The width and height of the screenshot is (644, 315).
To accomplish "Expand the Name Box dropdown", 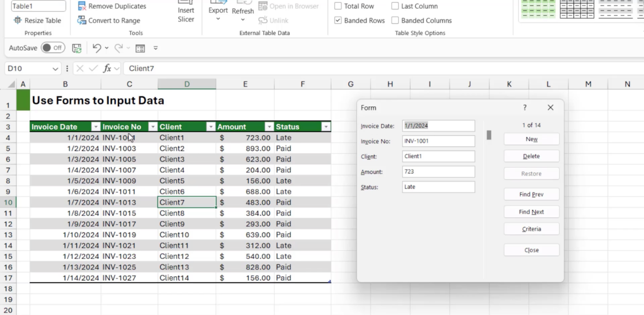I will tap(55, 68).
